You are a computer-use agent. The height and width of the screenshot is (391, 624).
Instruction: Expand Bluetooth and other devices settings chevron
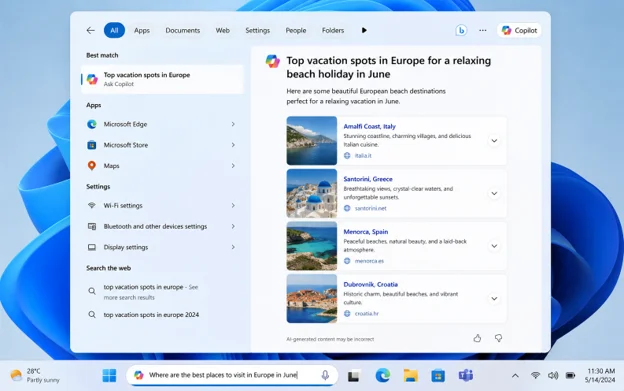[233, 226]
